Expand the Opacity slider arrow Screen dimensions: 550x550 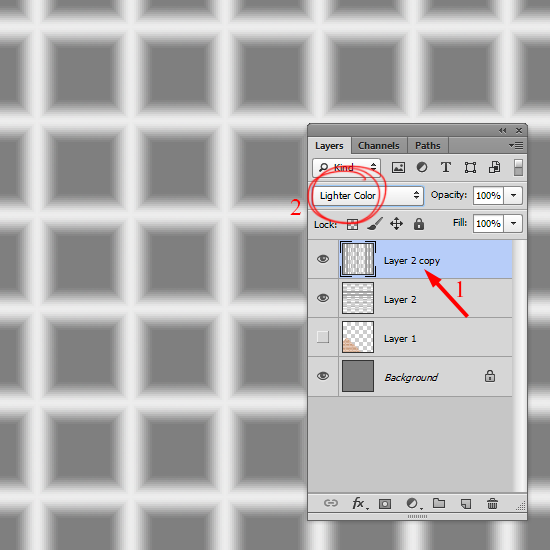513,195
